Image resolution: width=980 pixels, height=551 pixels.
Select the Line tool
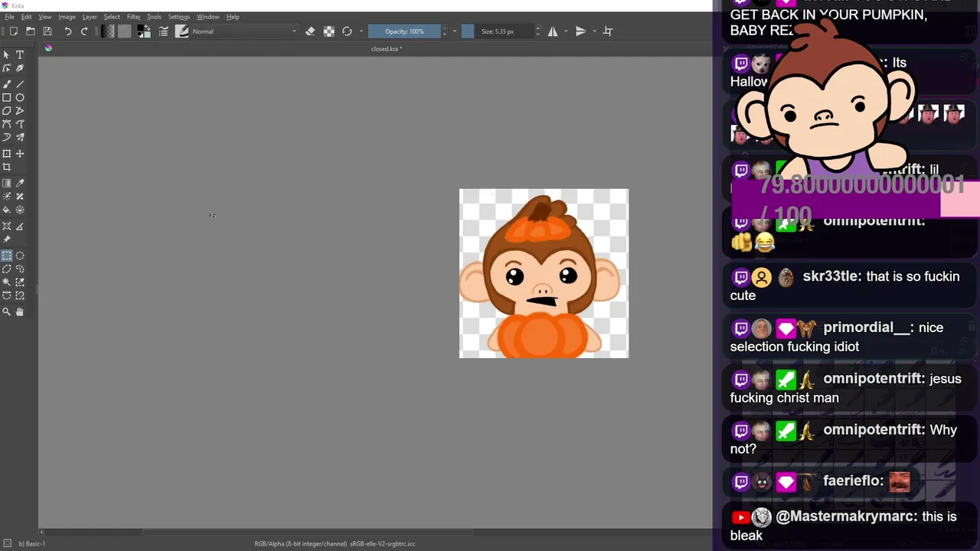[20, 84]
